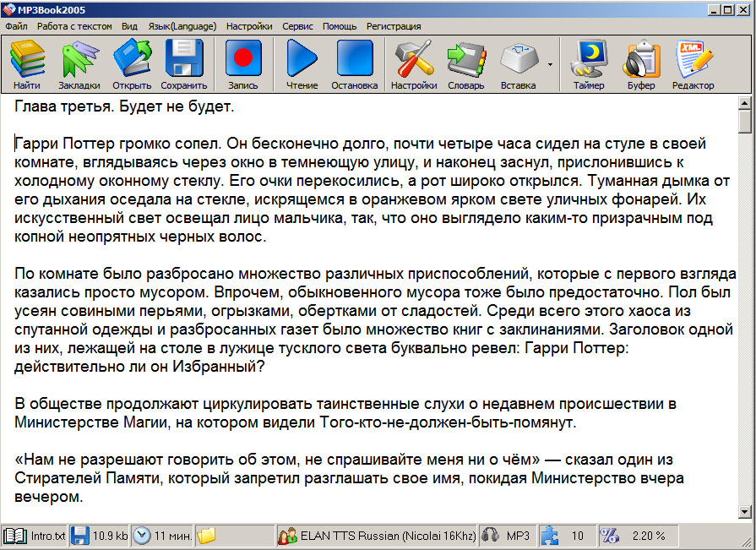The image size is (756, 550).
Task: Open the Файл menu
Action: tap(16, 26)
